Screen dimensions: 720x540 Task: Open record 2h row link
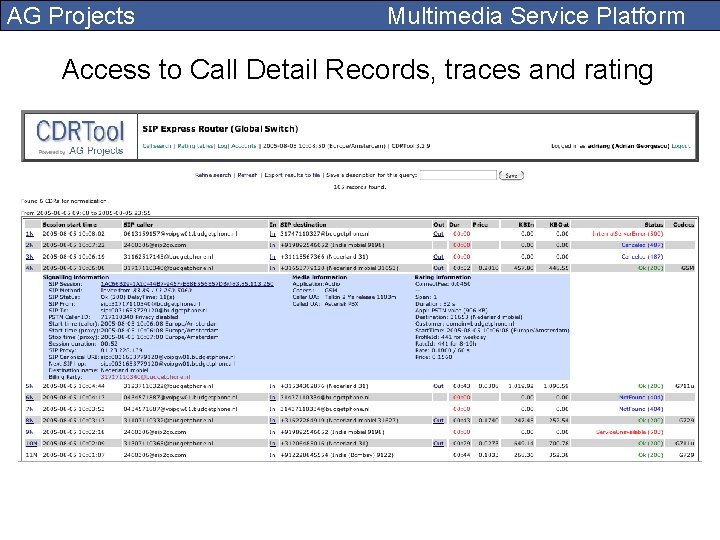pyautogui.click(x=29, y=245)
